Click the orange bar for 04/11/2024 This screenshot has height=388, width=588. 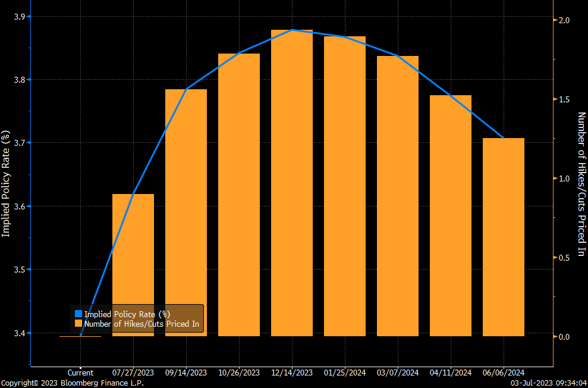coord(451,215)
